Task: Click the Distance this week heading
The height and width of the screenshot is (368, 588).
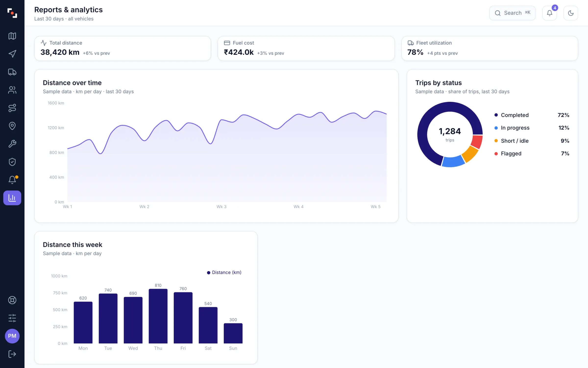Action: [73, 245]
